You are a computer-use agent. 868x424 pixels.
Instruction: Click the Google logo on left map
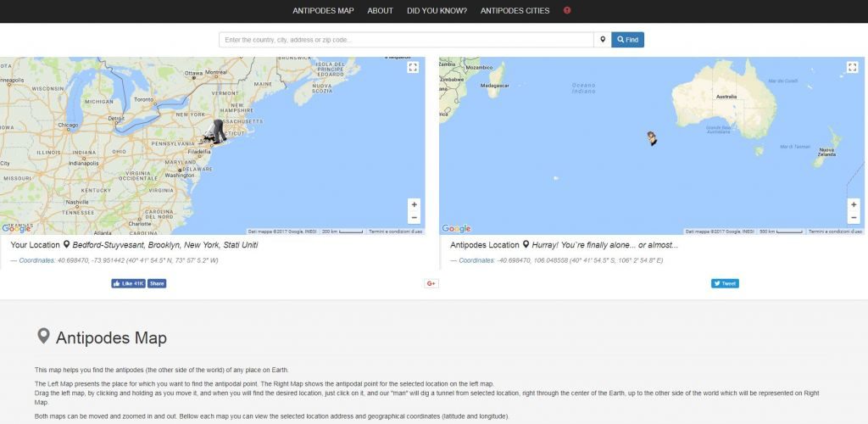pos(15,229)
